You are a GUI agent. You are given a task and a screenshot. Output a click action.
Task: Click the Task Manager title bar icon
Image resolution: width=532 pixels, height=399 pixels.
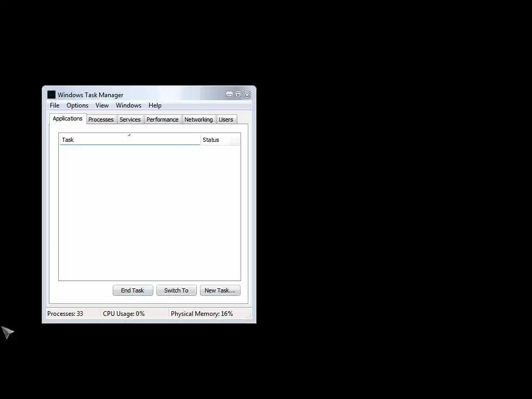click(x=51, y=95)
